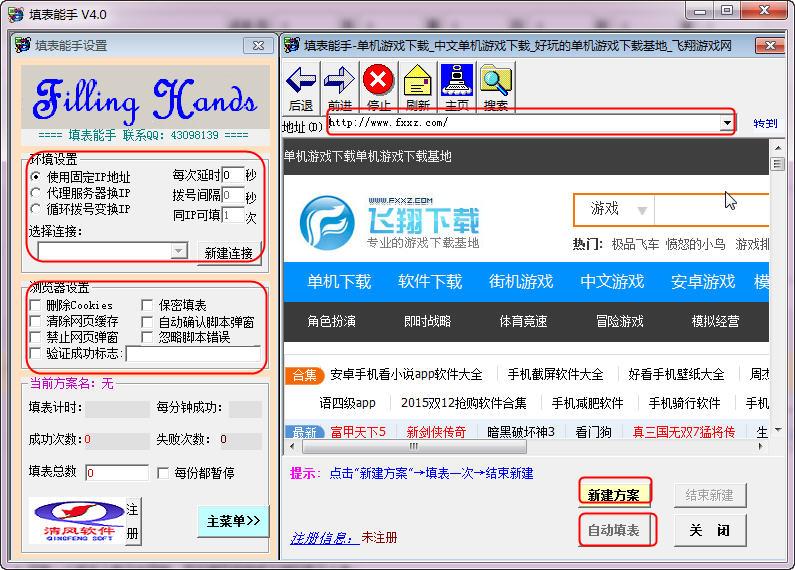Viewport: 795px width, 570px height.
Task: Click the 新建方案 button
Action: pyautogui.click(x=614, y=495)
